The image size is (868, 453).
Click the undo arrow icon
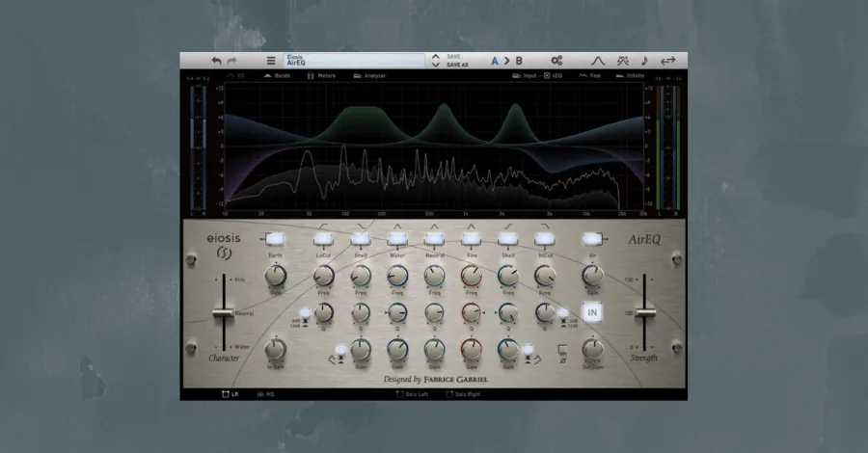(216, 61)
